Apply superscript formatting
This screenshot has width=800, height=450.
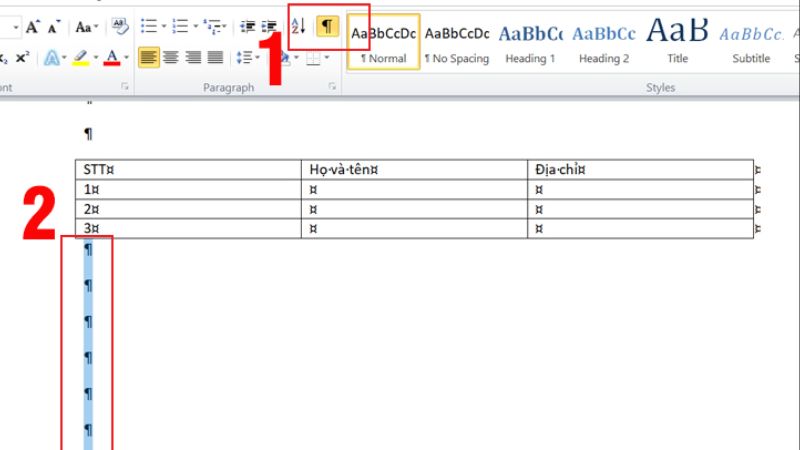(22, 58)
